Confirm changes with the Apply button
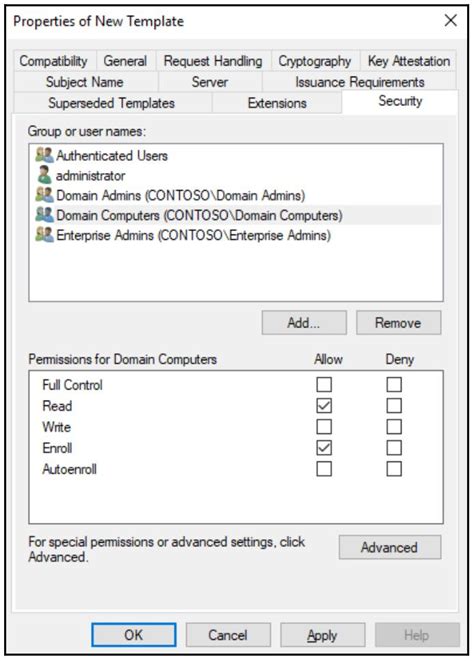Viewport: 474px width, 661px height. pyautogui.click(x=323, y=635)
